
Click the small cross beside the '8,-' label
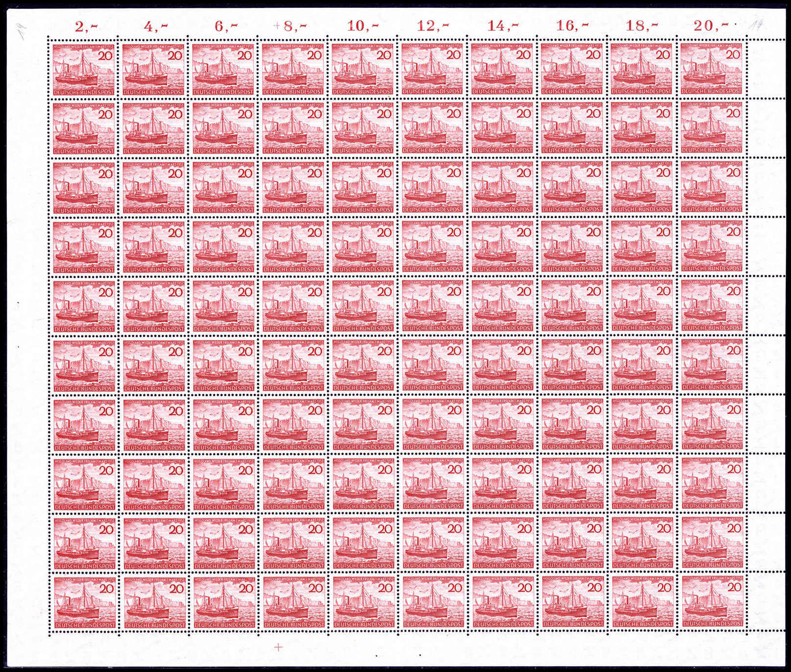coord(277,26)
